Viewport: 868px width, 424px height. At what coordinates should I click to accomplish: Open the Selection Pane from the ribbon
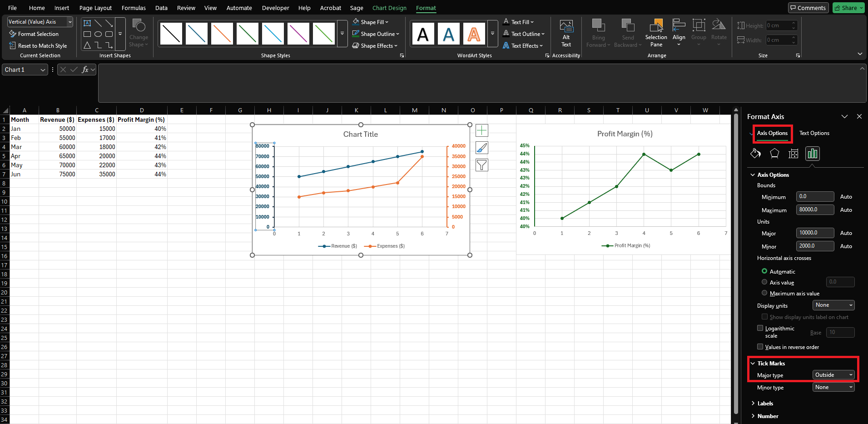(655, 32)
